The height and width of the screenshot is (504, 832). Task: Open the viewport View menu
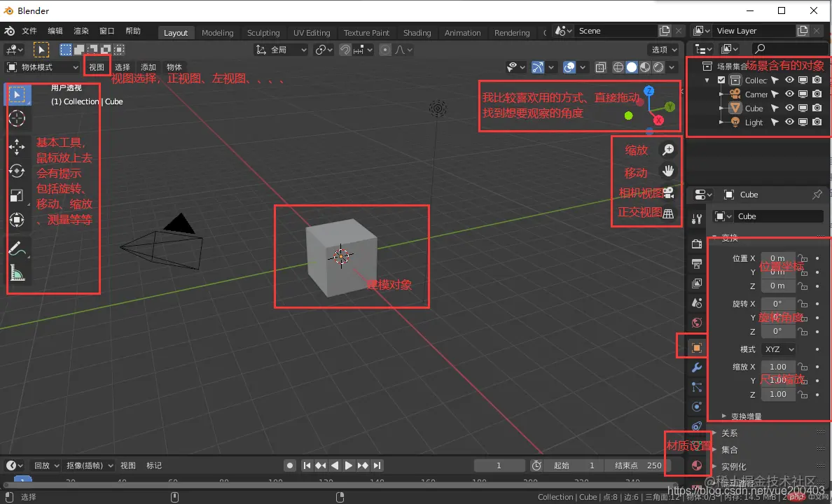[97, 67]
